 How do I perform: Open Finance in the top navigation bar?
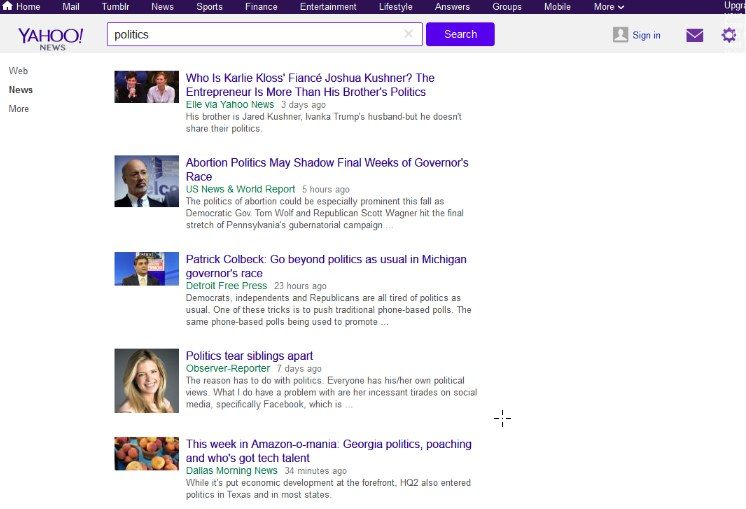(261, 7)
